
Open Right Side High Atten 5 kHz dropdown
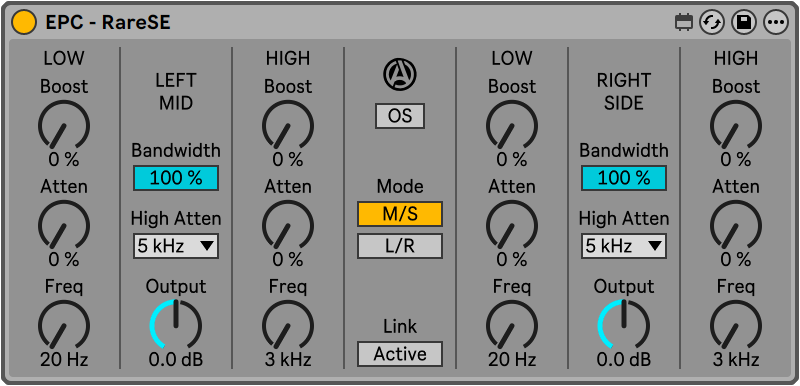pyautogui.click(x=623, y=246)
